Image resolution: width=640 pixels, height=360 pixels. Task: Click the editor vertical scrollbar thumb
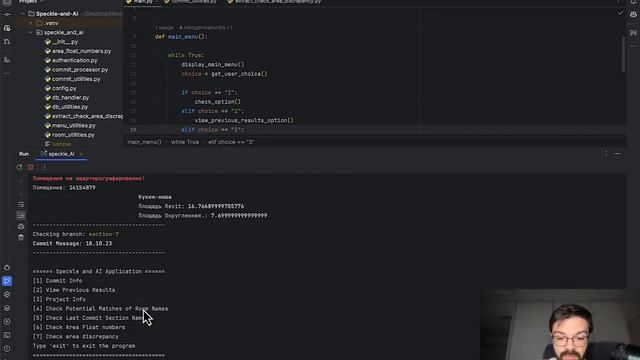623,55
